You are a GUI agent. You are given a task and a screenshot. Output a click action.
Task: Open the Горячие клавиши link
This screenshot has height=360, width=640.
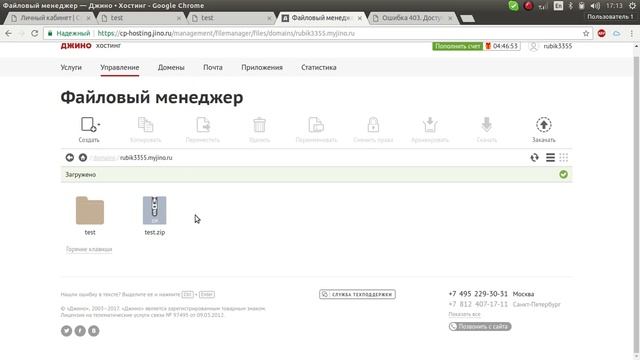[x=89, y=249]
